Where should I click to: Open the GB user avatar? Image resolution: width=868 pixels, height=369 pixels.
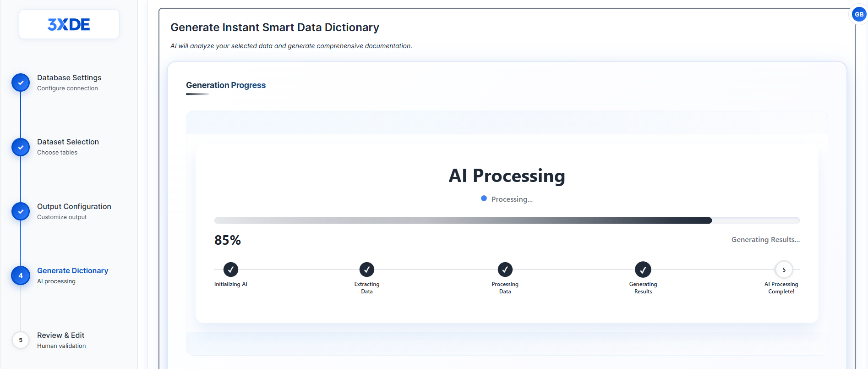pos(859,14)
